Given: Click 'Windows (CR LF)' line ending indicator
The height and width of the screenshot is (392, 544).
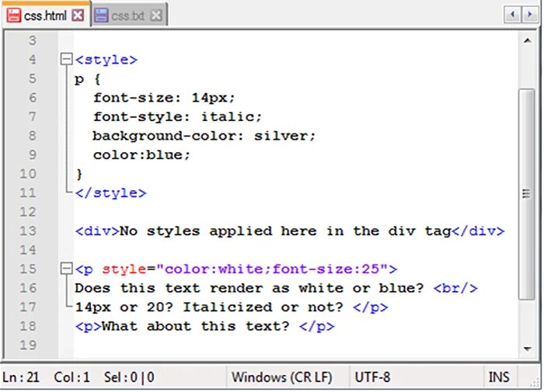Looking at the screenshot, I should 281,377.
